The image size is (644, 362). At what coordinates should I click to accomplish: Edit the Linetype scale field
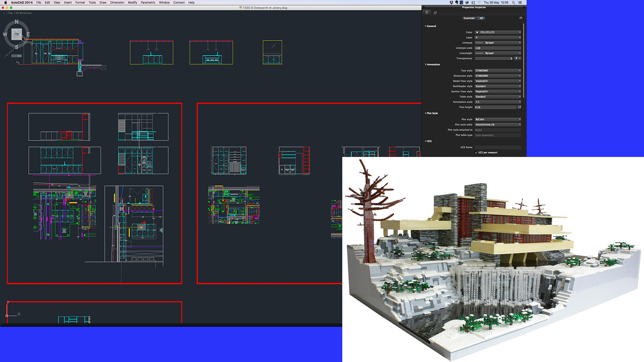[498, 48]
